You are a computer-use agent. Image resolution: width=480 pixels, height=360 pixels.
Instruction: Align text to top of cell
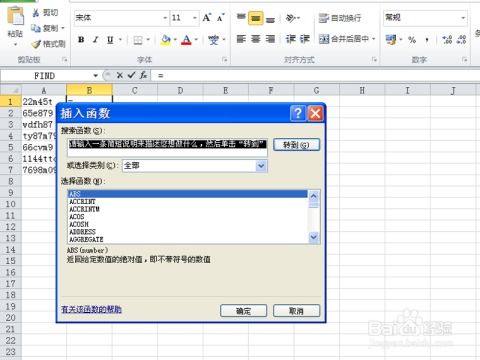click(241, 18)
